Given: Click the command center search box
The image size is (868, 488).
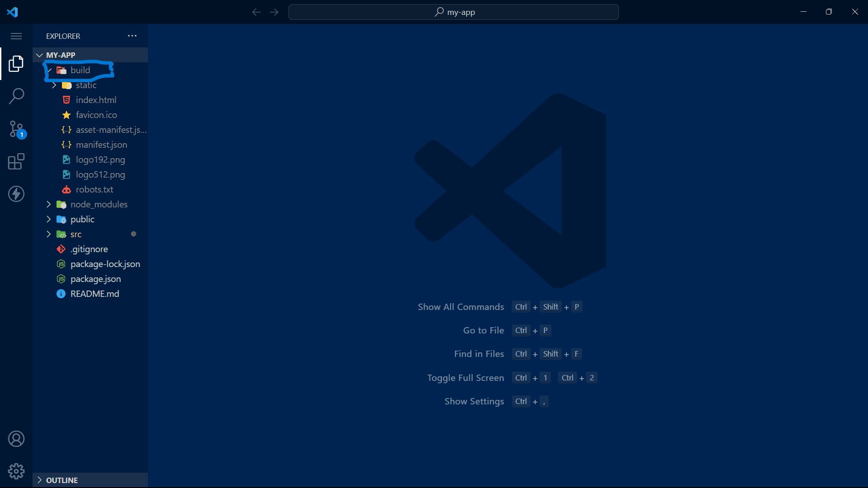Looking at the screenshot, I should coord(453,12).
